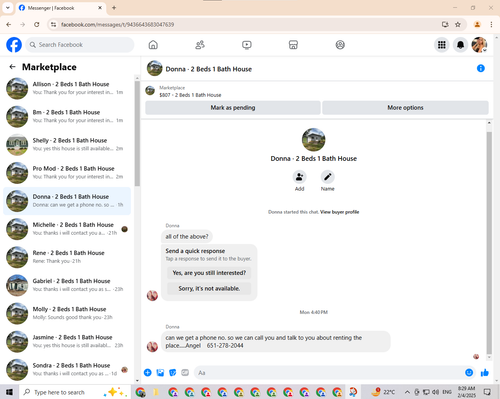The width and height of the screenshot is (500, 399).
Task: Click the address bar URL
Action: [117, 24]
